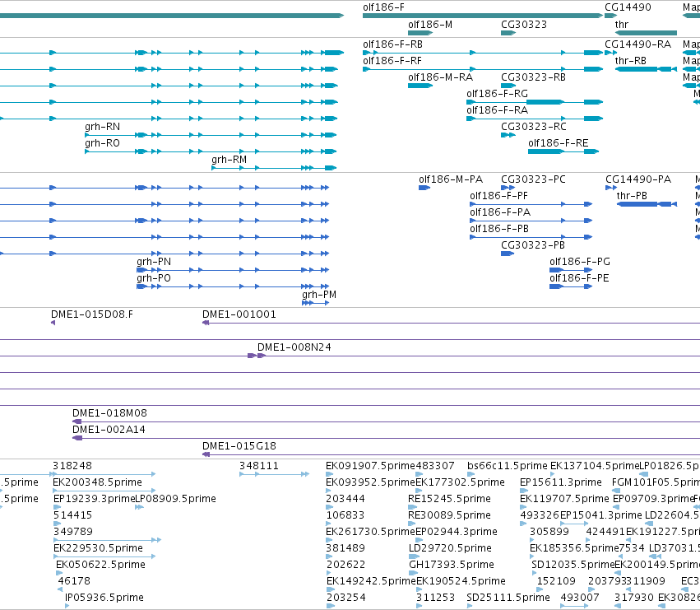Click the olf186-F-RG transcript label
Screen dimensions: 700x610
[x=497, y=94]
